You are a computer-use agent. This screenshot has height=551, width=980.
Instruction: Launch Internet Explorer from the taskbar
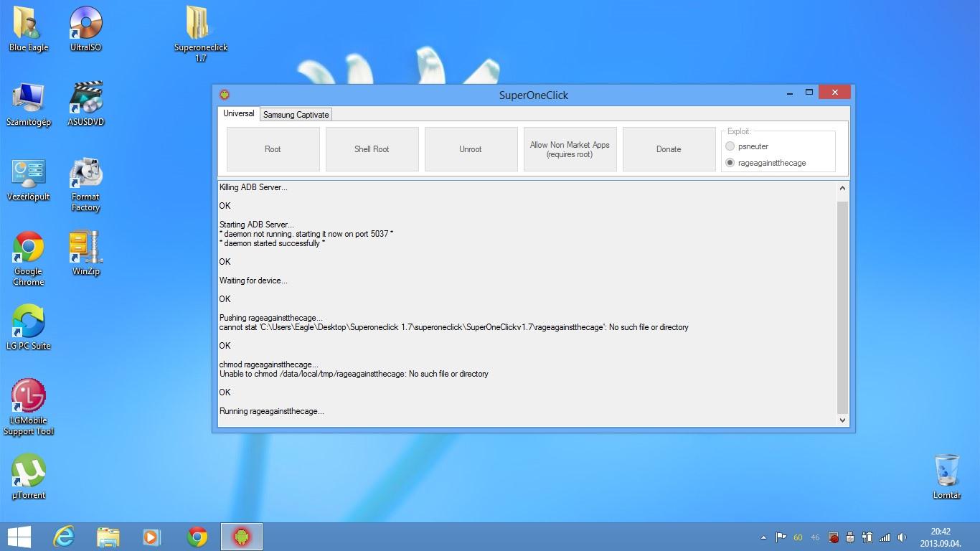pyautogui.click(x=64, y=537)
